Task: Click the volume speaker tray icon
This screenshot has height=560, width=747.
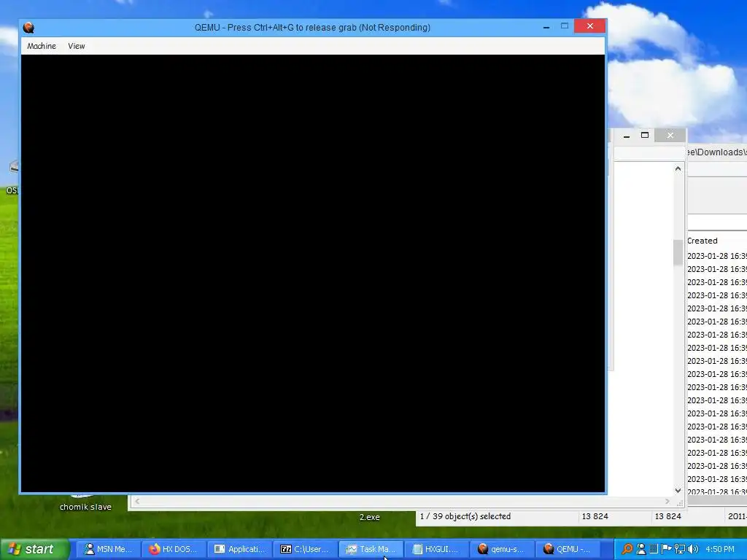Action: (693, 549)
